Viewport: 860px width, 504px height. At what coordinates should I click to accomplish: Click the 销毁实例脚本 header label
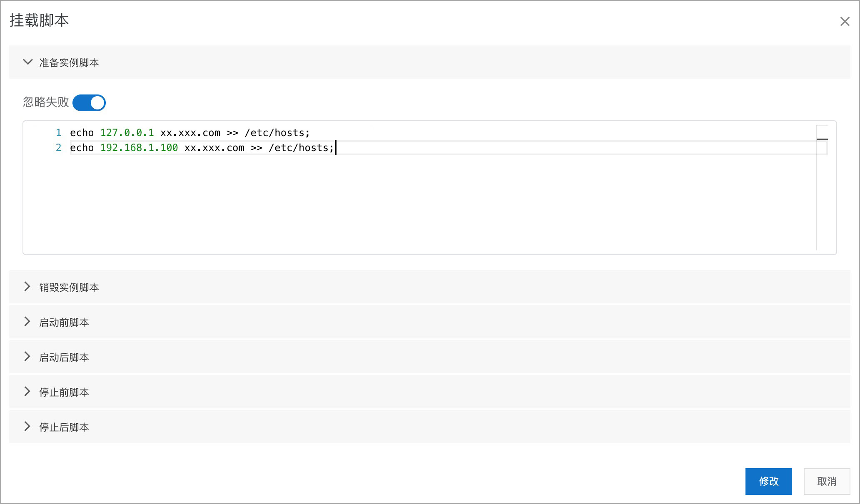(69, 287)
